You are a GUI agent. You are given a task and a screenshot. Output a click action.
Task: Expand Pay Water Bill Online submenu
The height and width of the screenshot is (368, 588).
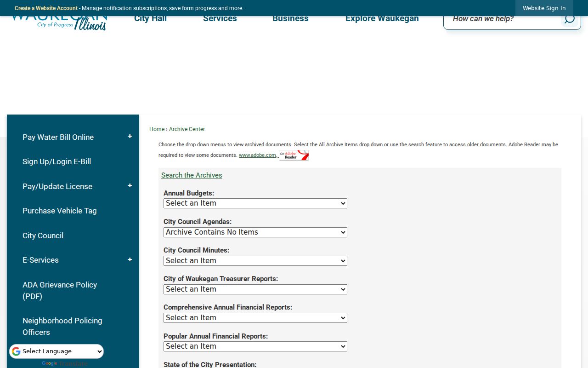click(x=130, y=137)
